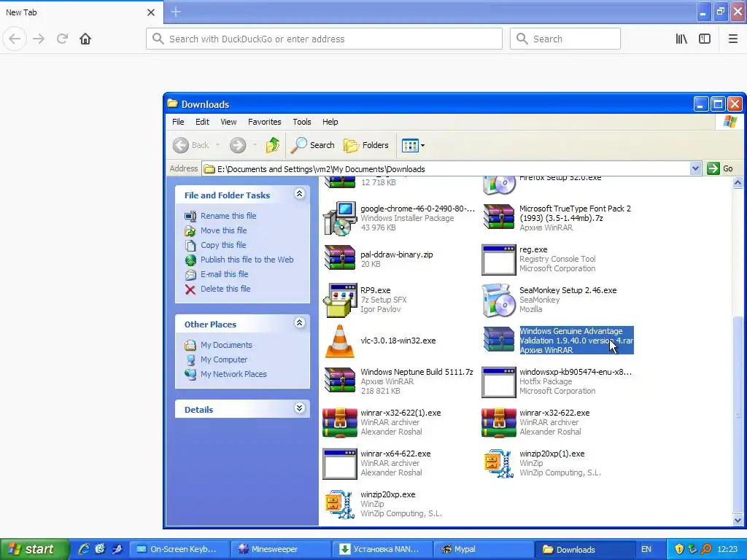The image size is (747, 560).
Task: Open the Back history dropdown arrow
Action: click(217, 145)
